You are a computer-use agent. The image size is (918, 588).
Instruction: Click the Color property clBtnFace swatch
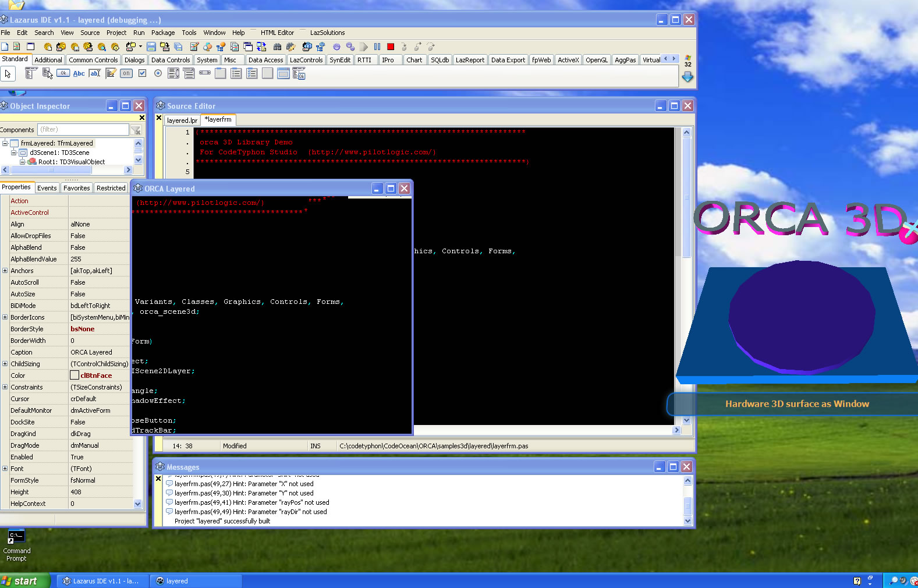[x=75, y=376]
